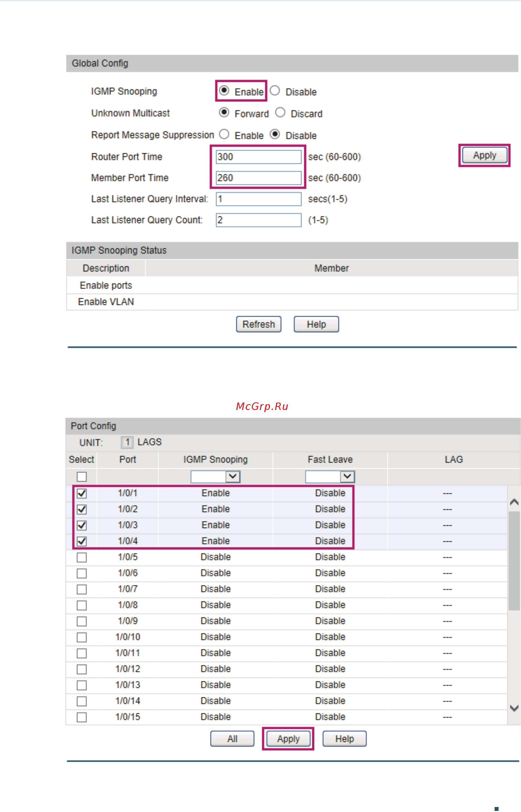Choose Discard for Unknown Multicast
521x812 pixels.
pos(280,113)
